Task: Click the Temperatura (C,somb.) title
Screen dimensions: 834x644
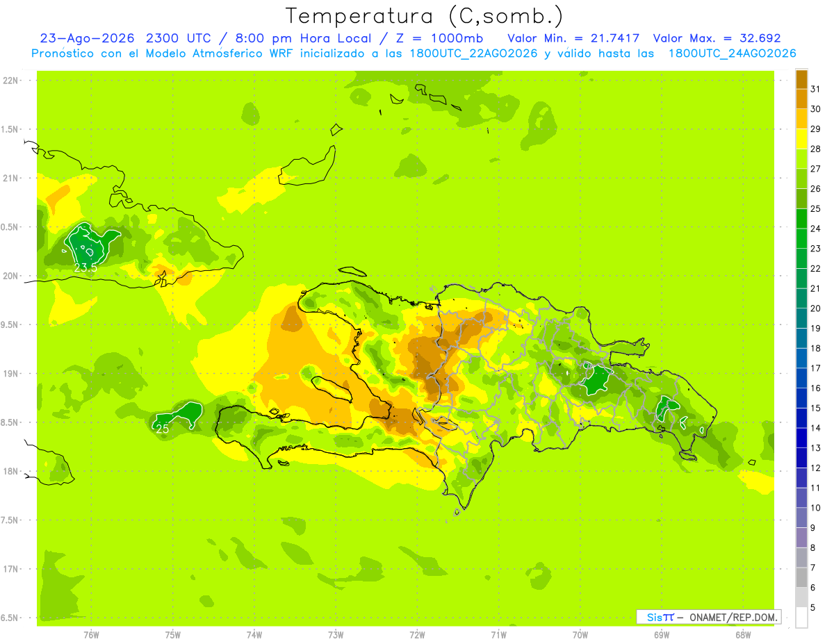Action: (425, 16)
